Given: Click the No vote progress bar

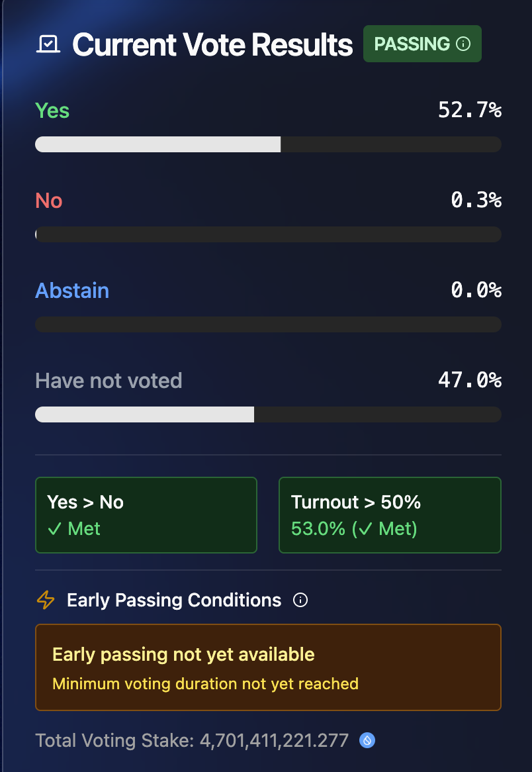Looking at the screenshot, I should [x=268, y=234].
